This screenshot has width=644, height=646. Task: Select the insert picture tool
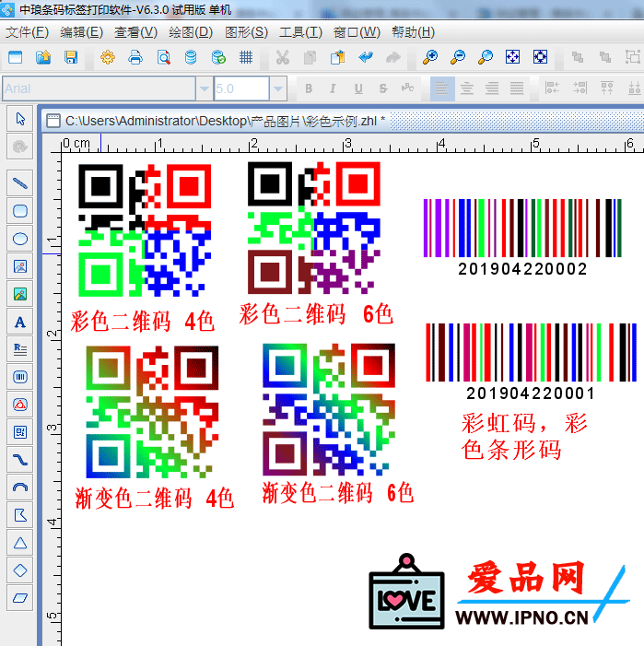click(x=19, y=266)
